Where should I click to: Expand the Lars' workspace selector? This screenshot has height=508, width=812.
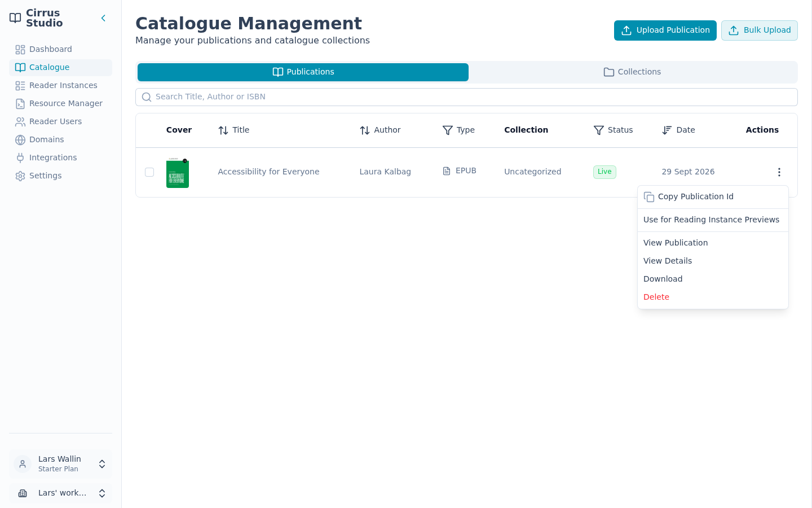(x=60, y=493)
